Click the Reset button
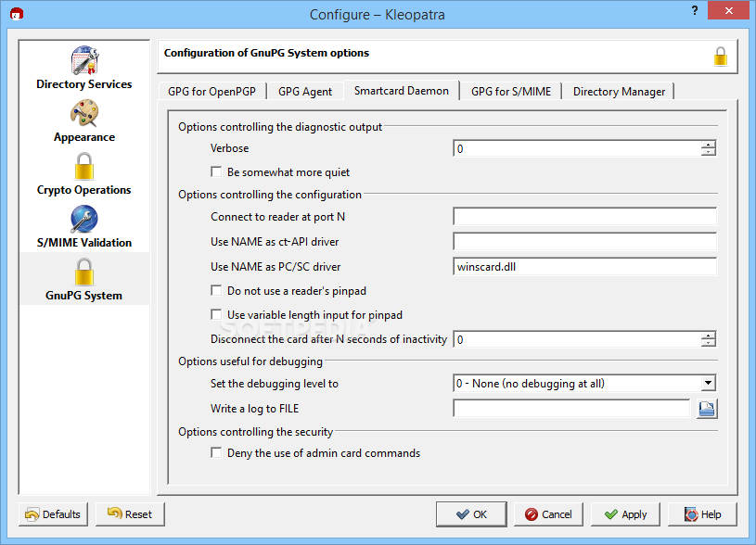756x545 pixels. pyautogui.click(x=130, y=514)
